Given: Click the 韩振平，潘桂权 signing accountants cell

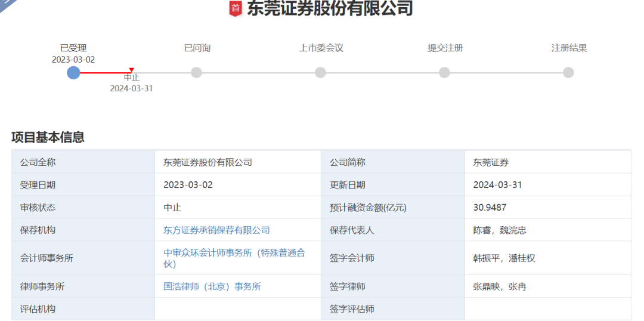Looking at the screenshot, I should 504,258.
